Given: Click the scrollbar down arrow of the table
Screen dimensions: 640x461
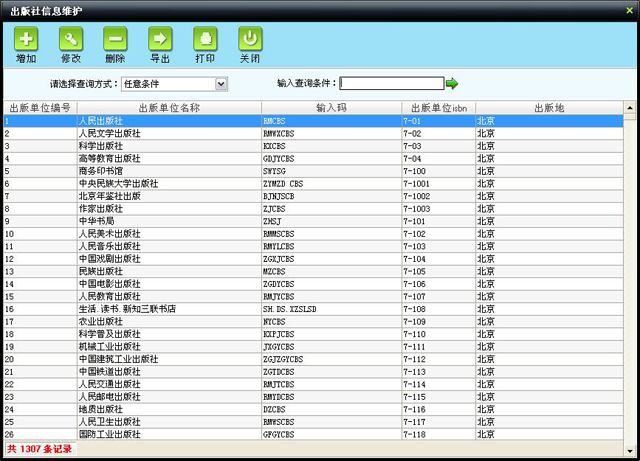Looking at the screenshot, I should tap(629, 435).
